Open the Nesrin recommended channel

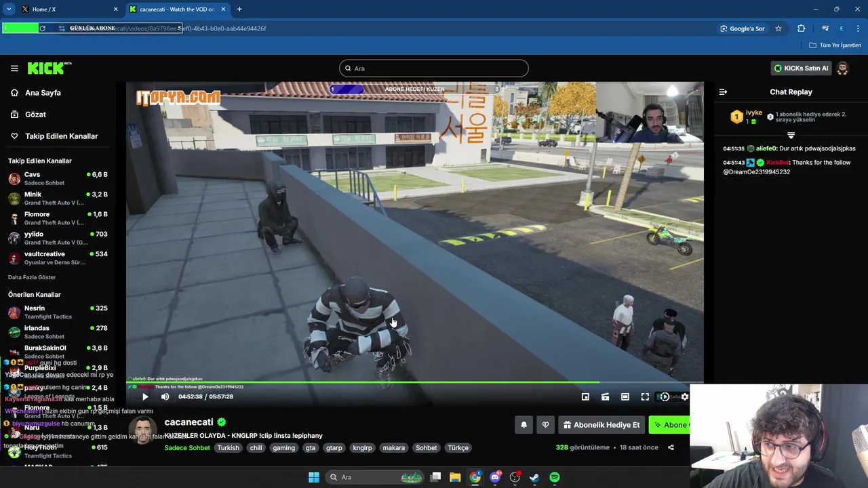click(58, 312)
